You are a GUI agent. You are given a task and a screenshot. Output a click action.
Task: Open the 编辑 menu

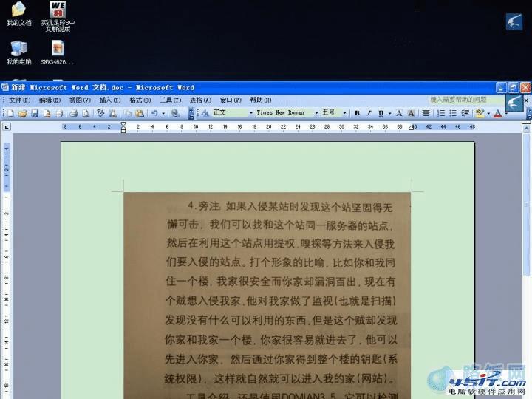[x=50, y=100]
